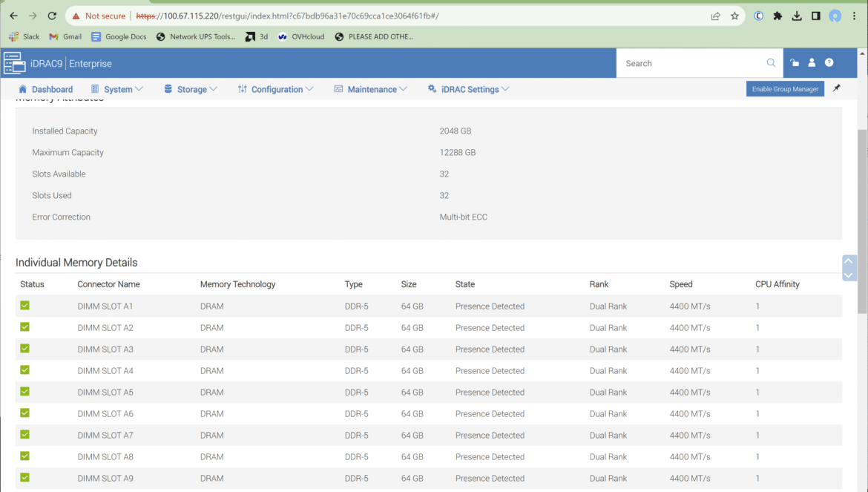Click the Maximum Capacity value 12288 GB
This screenshot has width=868, height=492.
pyautogui.click(x=458, y=153)
